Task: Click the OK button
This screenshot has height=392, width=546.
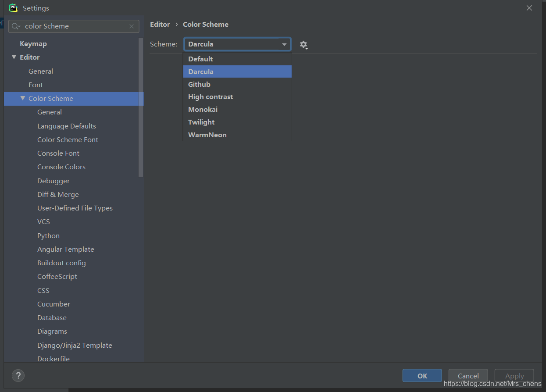Action: [x=422, y=376]
